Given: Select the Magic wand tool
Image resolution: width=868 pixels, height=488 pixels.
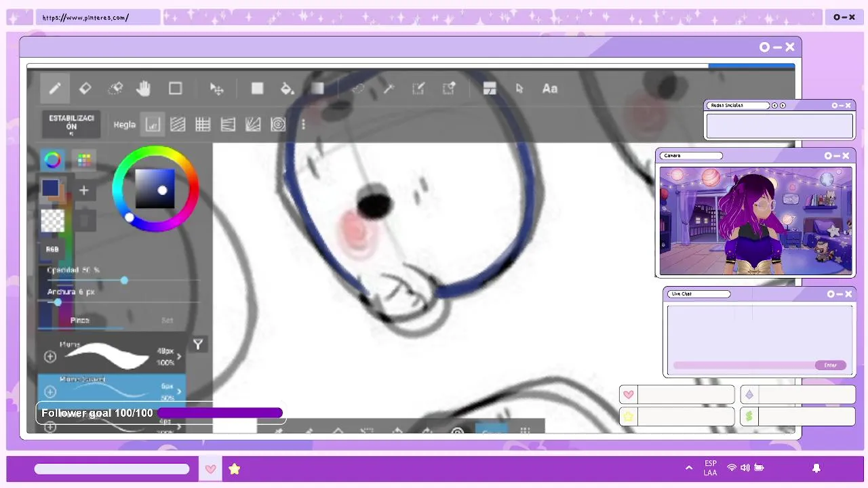Looking at the screenshot, I should pyautogui.click(x=389, y=89).
